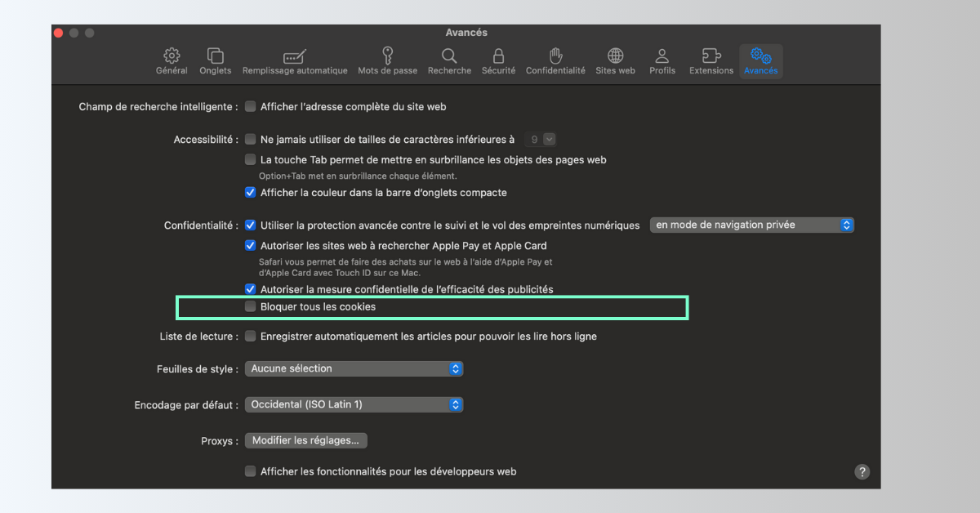The image size is (980, 513).
Task: Switch to the Avancés tab
Action: 760,60
